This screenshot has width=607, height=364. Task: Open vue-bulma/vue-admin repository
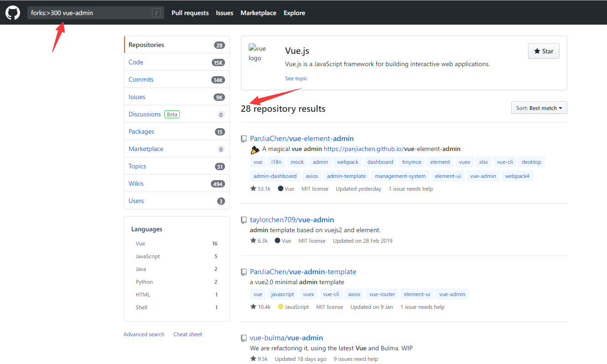(x=287, y=338)
